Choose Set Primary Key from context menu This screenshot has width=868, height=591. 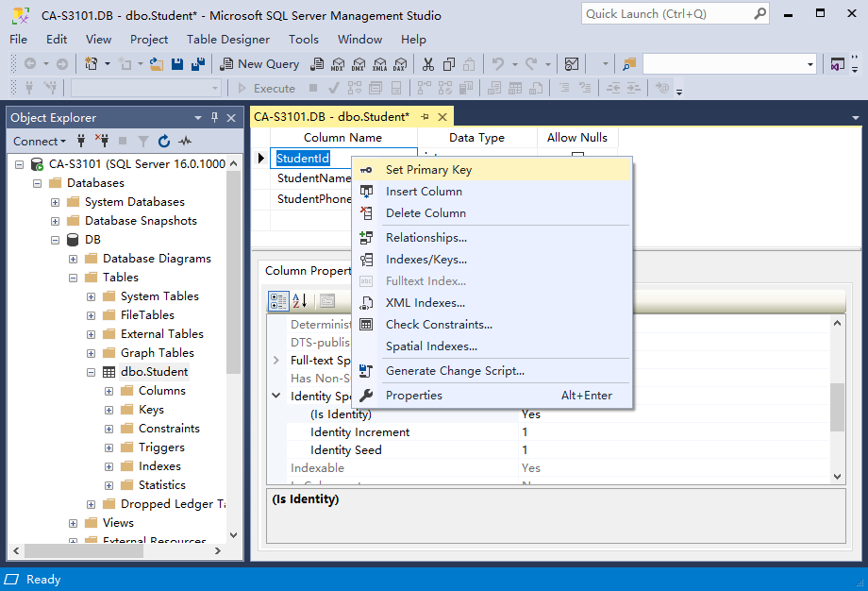tap(428, 170)
